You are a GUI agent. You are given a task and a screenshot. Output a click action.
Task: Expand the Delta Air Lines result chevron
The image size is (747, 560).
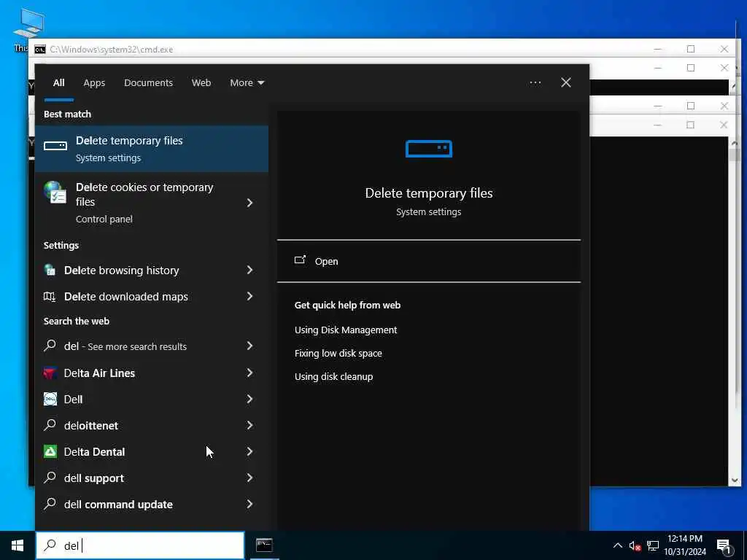coord(249,373)
